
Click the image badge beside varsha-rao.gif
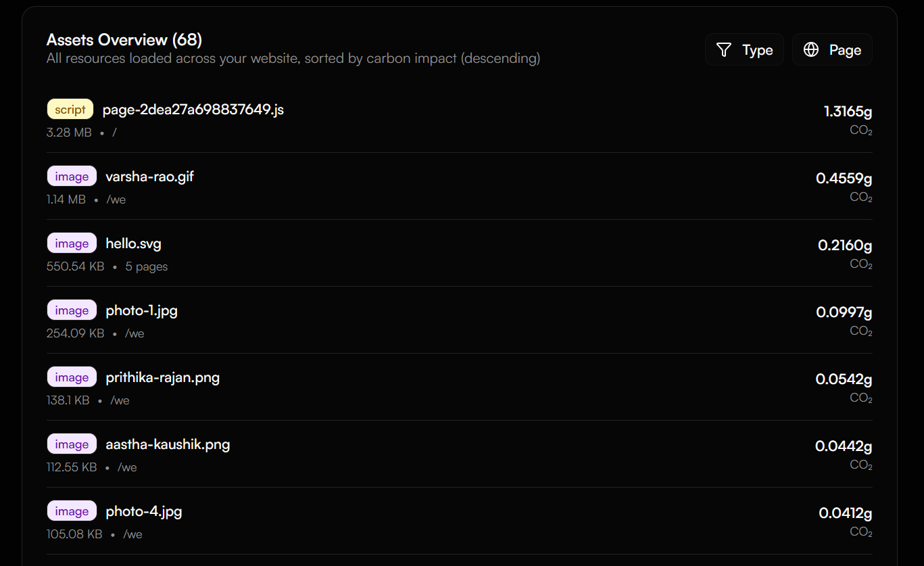pos(72,176)
